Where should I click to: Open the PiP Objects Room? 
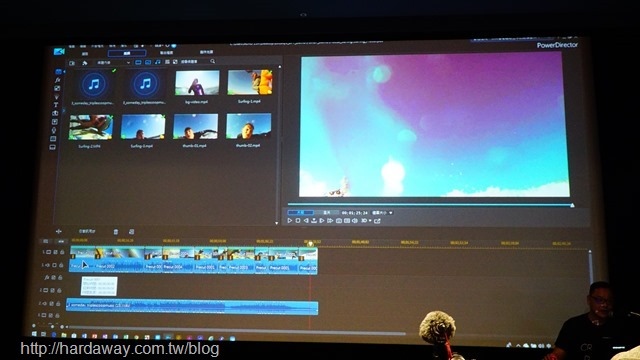coord(57,88)
